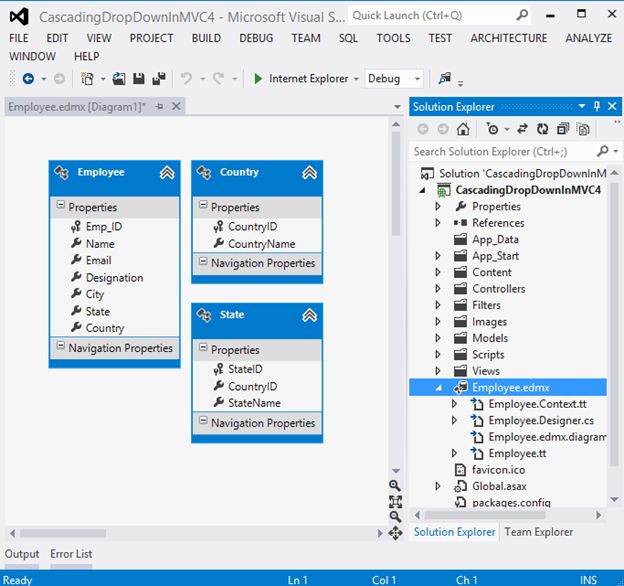
Task: Click the Quick Launch search field
Action: 432,15
